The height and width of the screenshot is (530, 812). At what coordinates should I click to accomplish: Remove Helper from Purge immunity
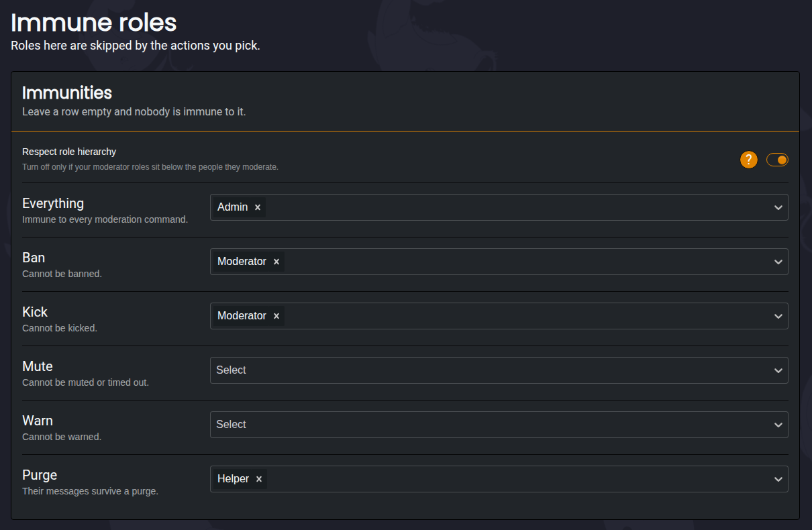point(259,479)
